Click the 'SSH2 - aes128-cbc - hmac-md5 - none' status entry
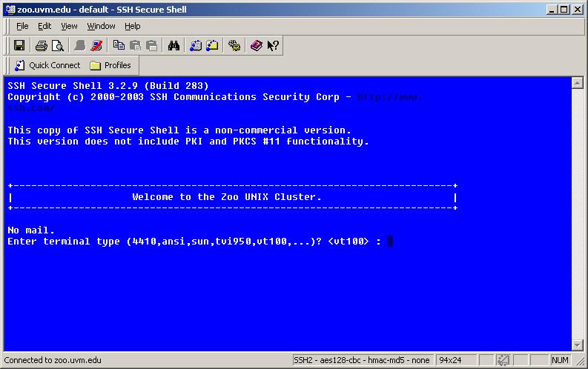This screenshot has width=588, height=369. click(x=362, y=360)
